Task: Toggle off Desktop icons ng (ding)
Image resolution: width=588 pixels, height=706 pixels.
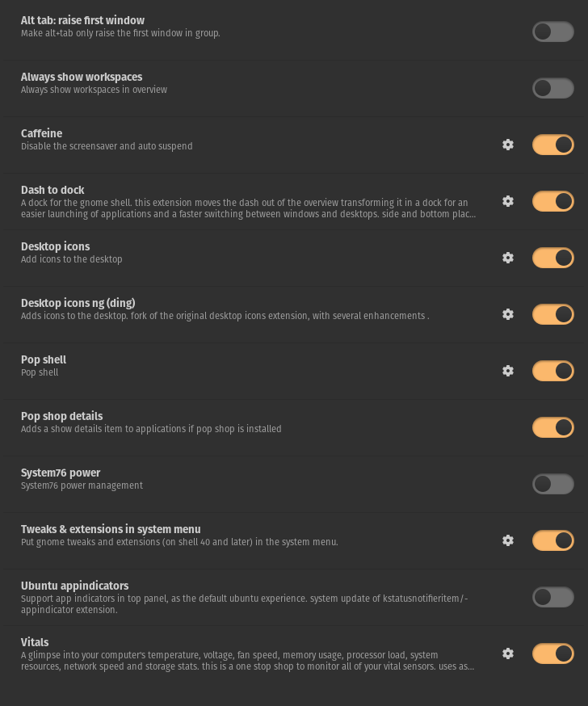Action: click(x=552, y=314)
